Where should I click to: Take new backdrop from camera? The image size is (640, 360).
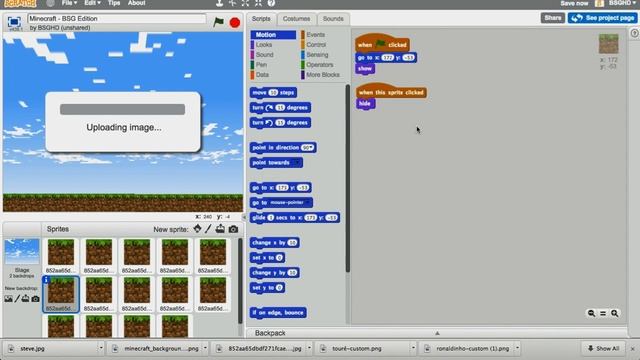tap(36, 299)
